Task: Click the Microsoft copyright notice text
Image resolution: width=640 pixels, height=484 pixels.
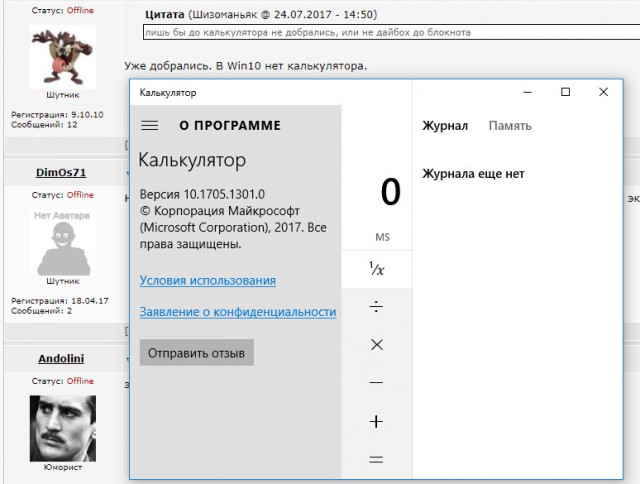Action: coord(233,227)
